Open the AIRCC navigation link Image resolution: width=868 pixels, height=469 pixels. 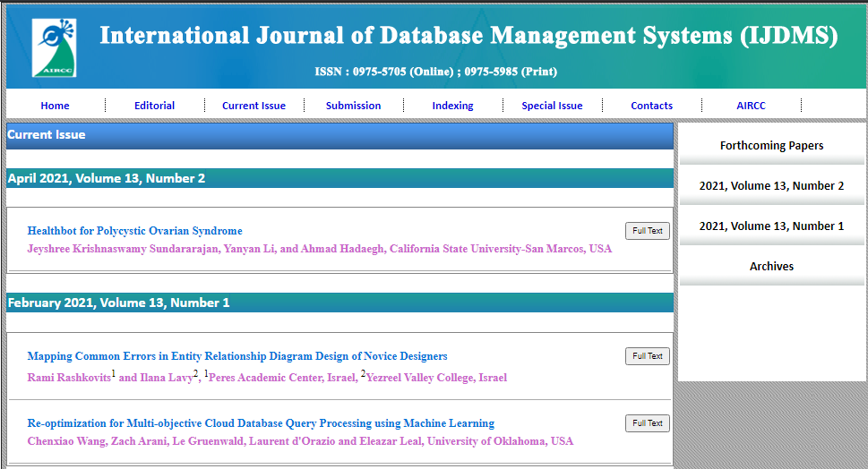pyautogui.click(x=751, y=106)
